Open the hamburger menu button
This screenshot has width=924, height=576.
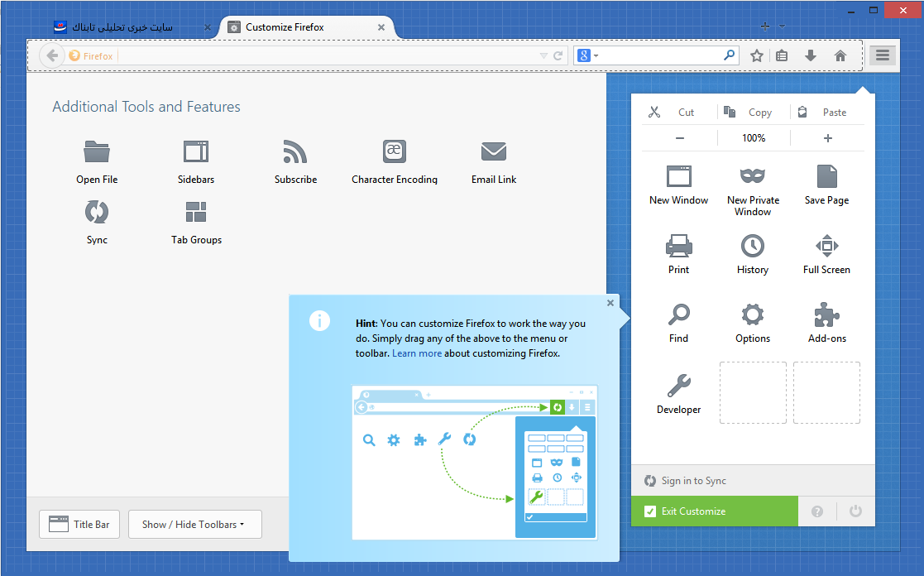pos(882,55)
